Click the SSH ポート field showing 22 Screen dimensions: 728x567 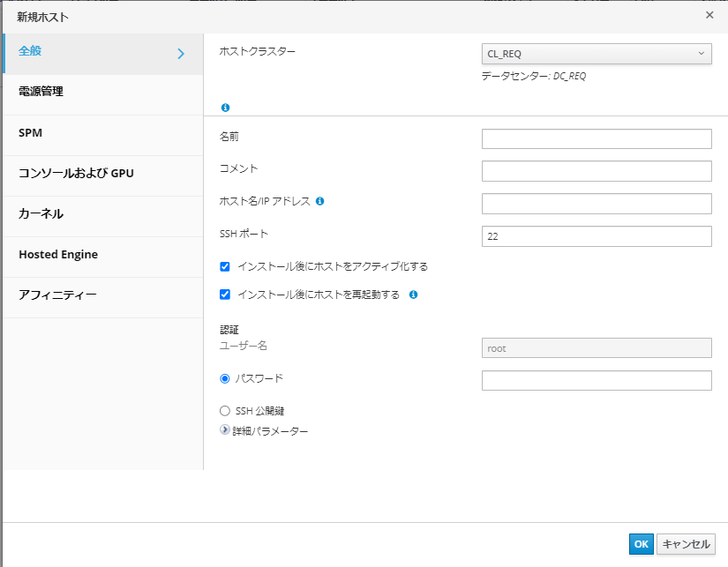(597, 236)
